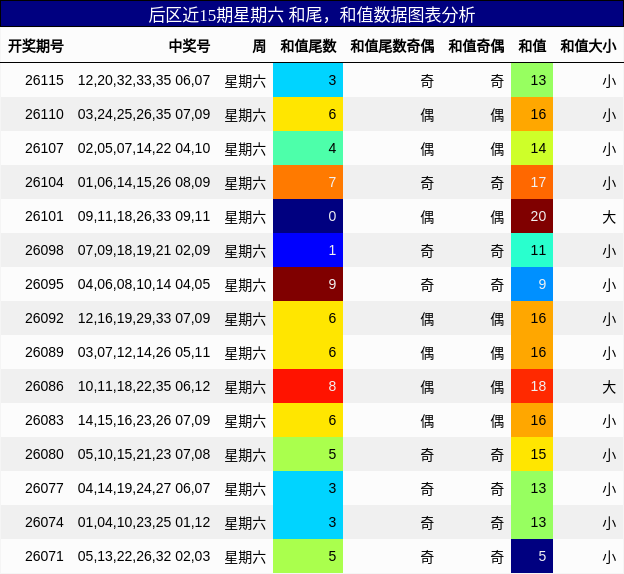
Task: Click 星期六 in row 26095
Action: point(245,285)
